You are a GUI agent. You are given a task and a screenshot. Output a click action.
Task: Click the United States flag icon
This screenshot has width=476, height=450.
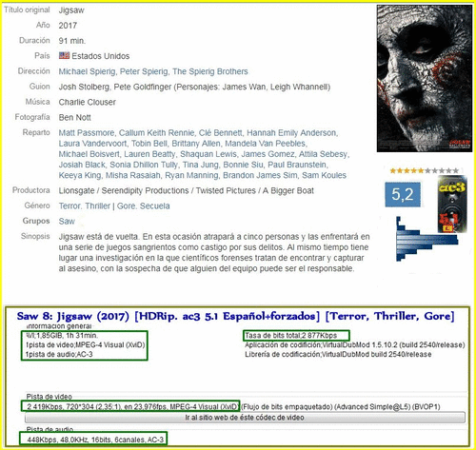coord(64,55)
